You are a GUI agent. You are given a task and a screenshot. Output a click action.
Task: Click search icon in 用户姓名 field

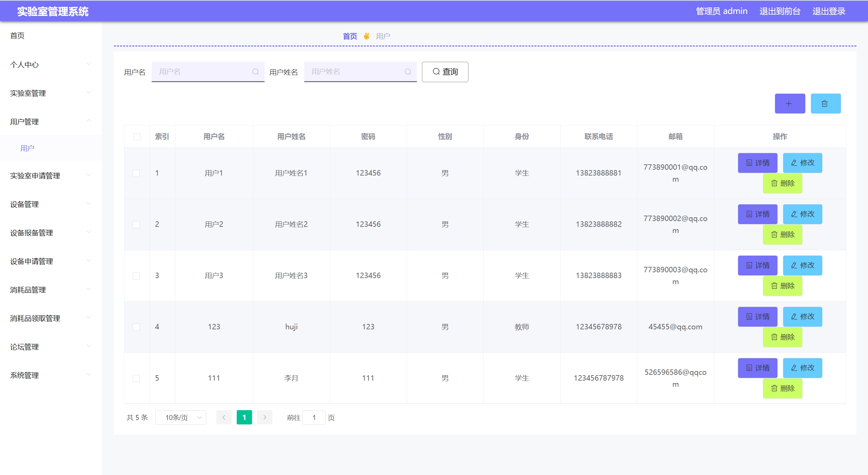408,72
